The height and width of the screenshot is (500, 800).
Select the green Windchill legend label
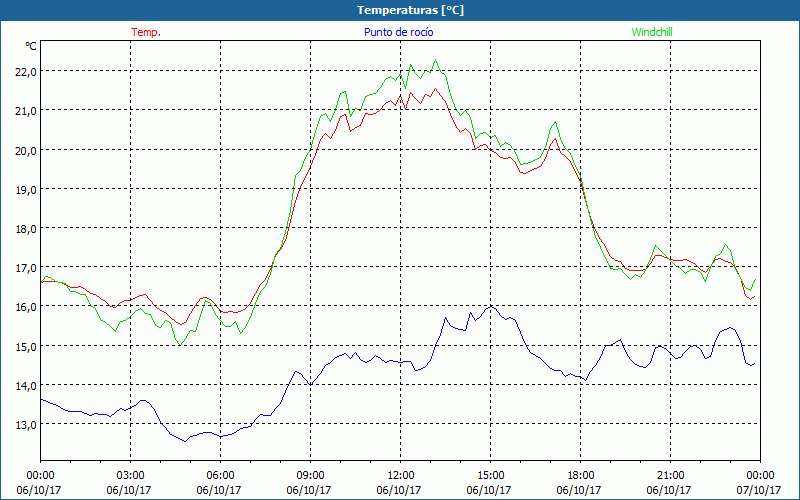(x=652, y=32)
